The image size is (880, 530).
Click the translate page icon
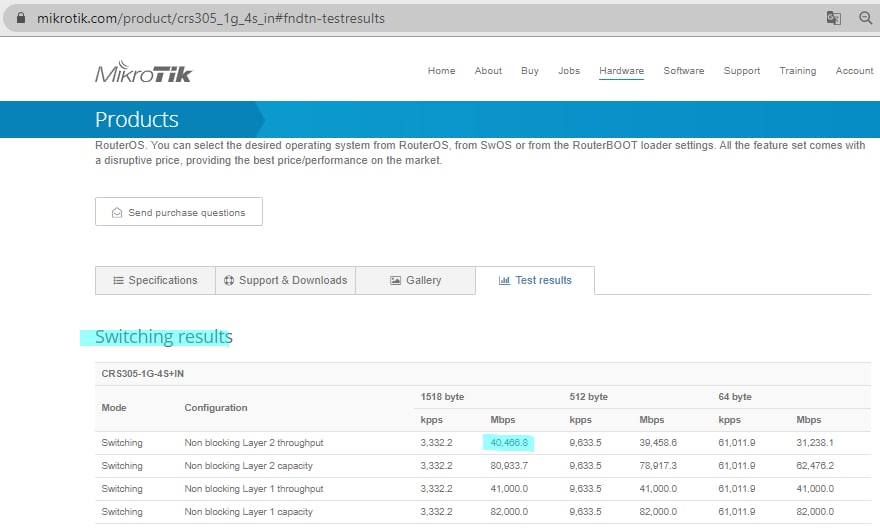coord(833,18)
